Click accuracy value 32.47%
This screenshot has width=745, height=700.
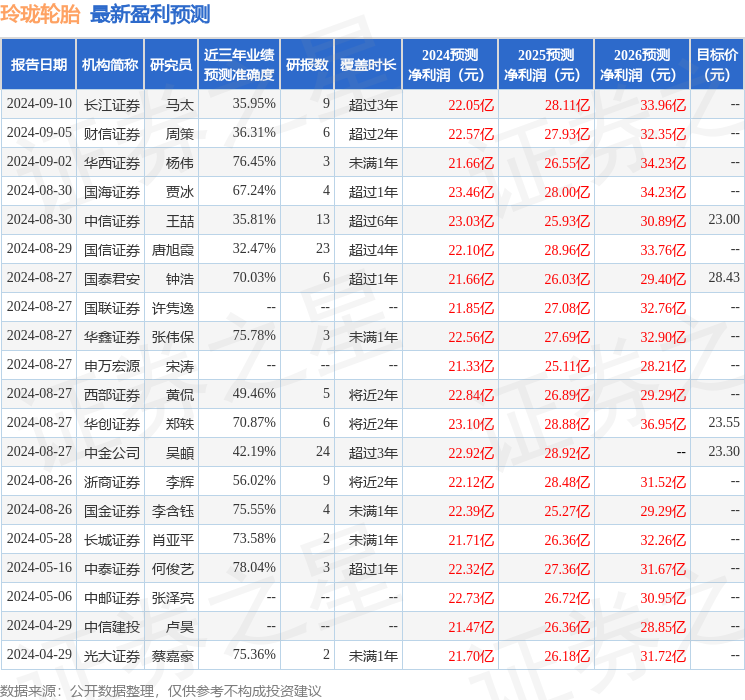(254, 248)
